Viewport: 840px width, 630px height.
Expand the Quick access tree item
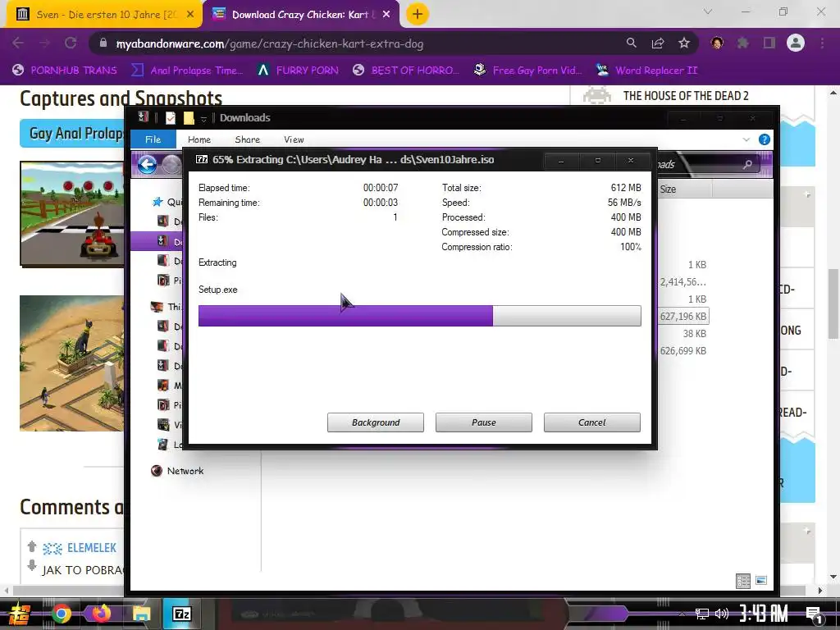click(x=167, y=202)
